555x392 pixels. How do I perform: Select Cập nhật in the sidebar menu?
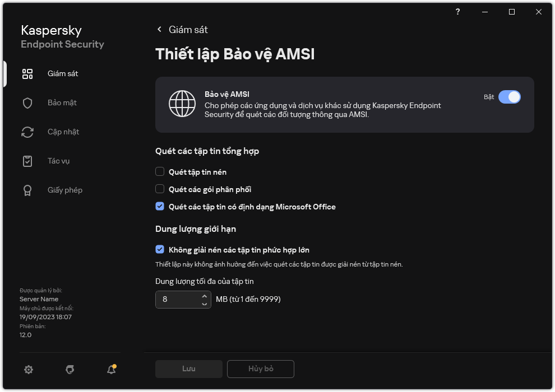[x=63, y=132]
